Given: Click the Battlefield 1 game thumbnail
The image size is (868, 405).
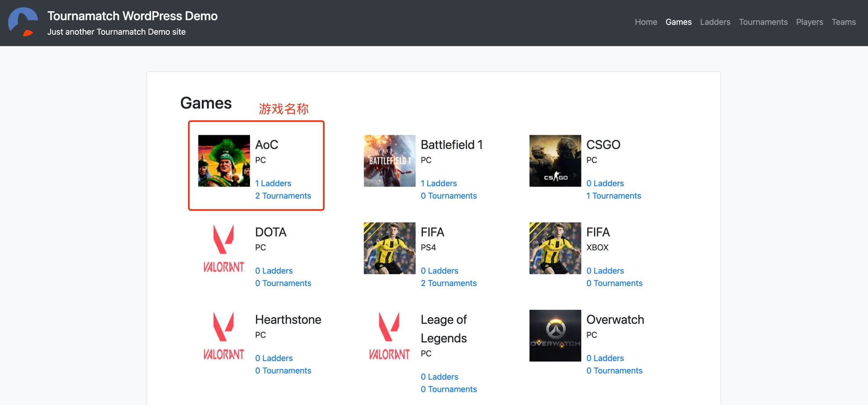Looking at the screenshot, I should pos(389,161).
